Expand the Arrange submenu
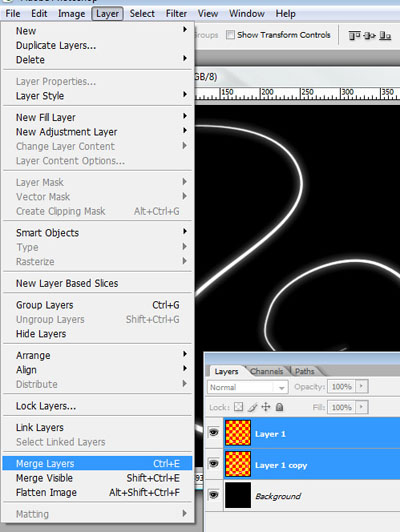The image size is (400, 532). coord(97,355)
